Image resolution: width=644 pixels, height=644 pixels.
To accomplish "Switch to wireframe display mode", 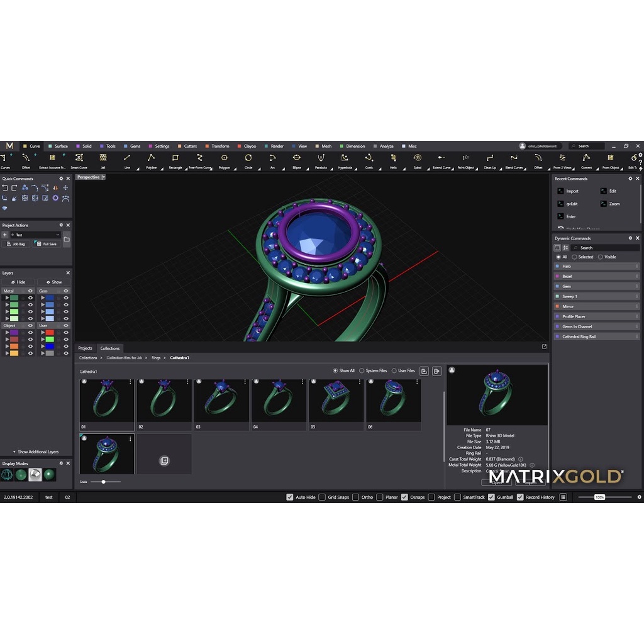I will (8, 475).
